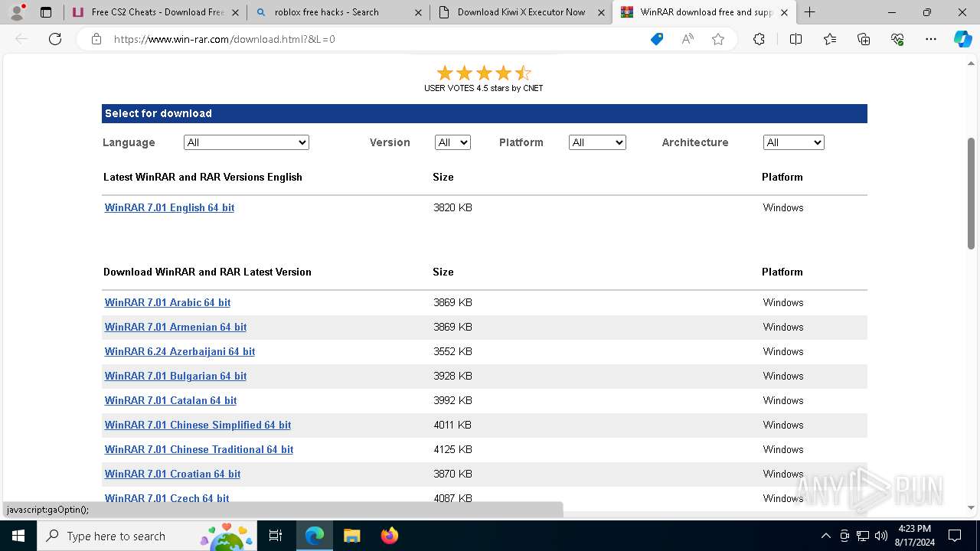Download WinRAR 7.01 Czech 64 bit
Screen dimensions: 980x551
(x=167, y=498)
